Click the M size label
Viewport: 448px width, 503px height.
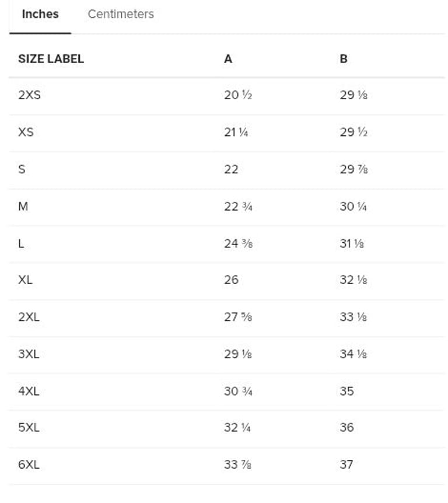[23, 206]
